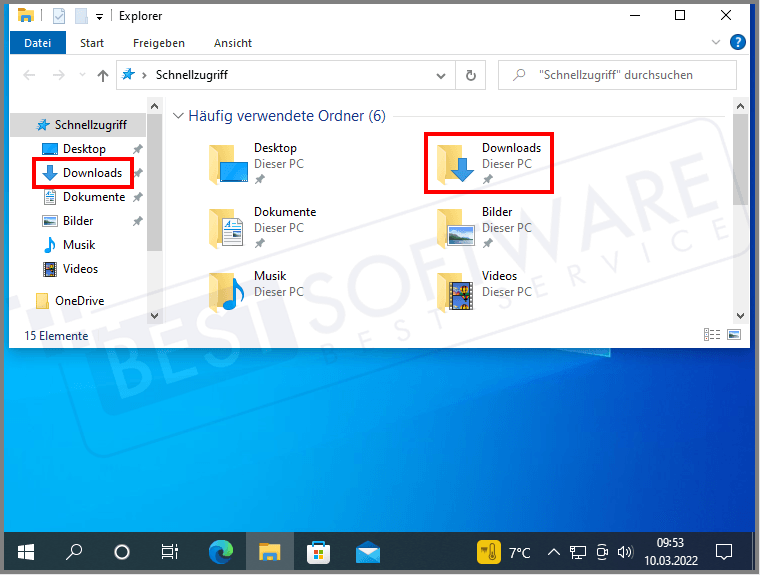Screen dimensions: 760x575
Task: Open the Mail app on taskbar
Action: tap(368, 551)
